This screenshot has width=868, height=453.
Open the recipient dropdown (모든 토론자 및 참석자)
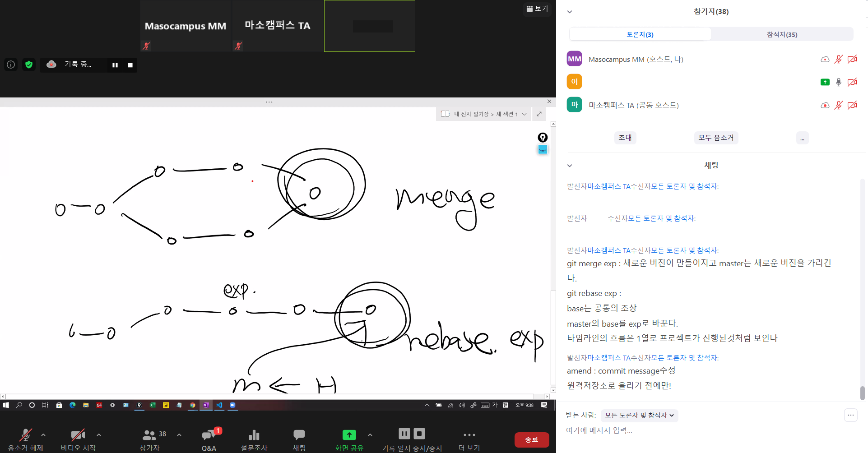pyautogui.click(x=639, y=415)
